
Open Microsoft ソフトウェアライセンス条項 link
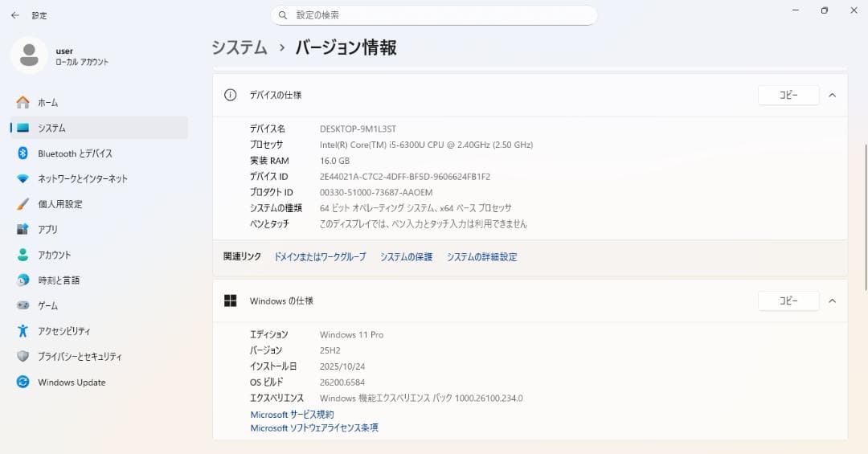pos(314,427)
